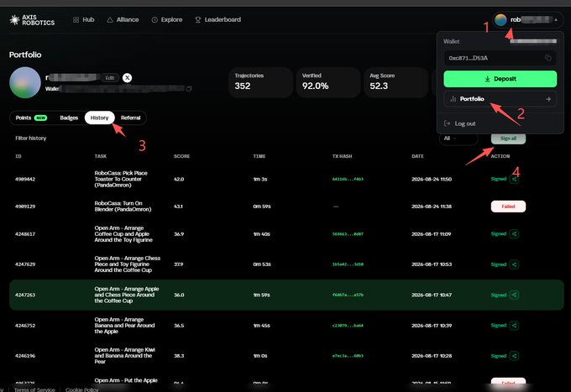Click the DATE column header
The height and width of the screenshot is (392, 571).
click(417, 156)
